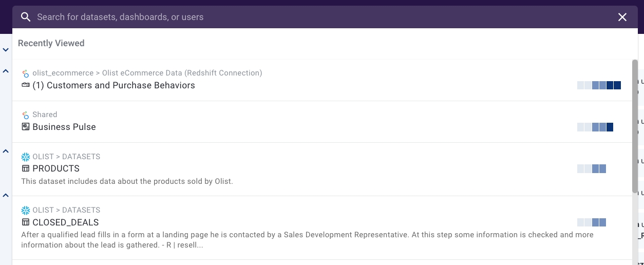Image resolution: width=644 pixels, height=265 pixels.
Task: Click the Snowflake icon above CLOSED_DEALS
Action: tap(26, 210)
